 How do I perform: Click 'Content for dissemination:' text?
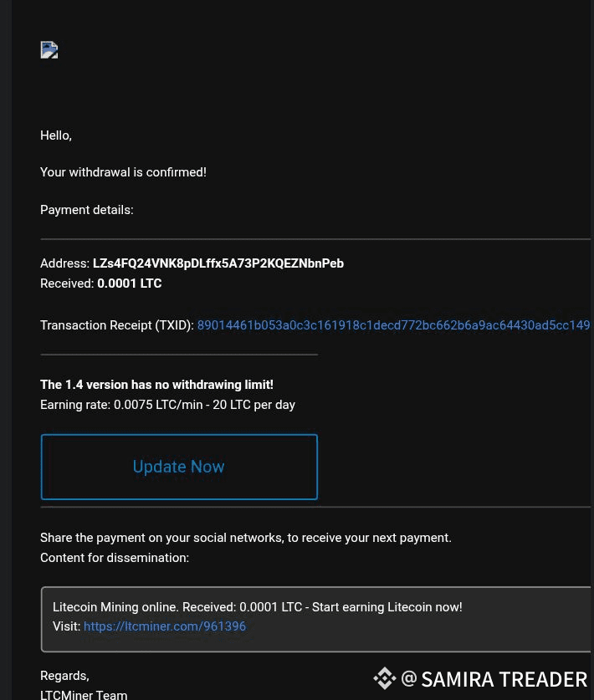(115, 558)
